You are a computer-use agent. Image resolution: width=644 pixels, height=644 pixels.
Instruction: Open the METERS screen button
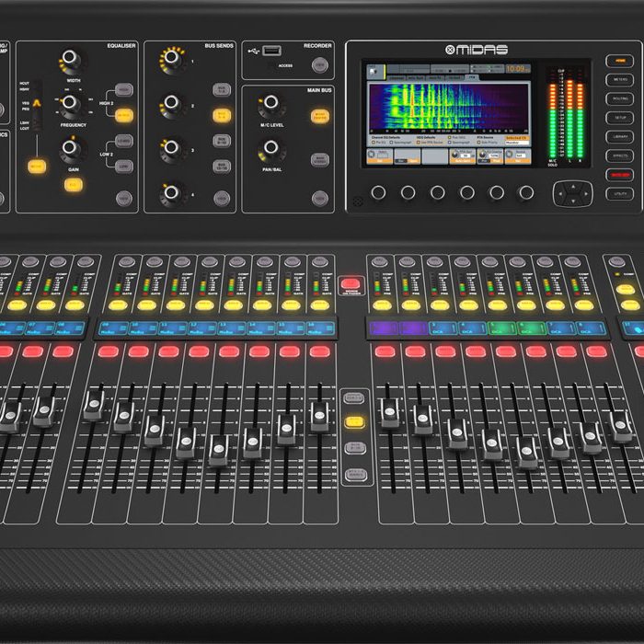click(619, 80)
